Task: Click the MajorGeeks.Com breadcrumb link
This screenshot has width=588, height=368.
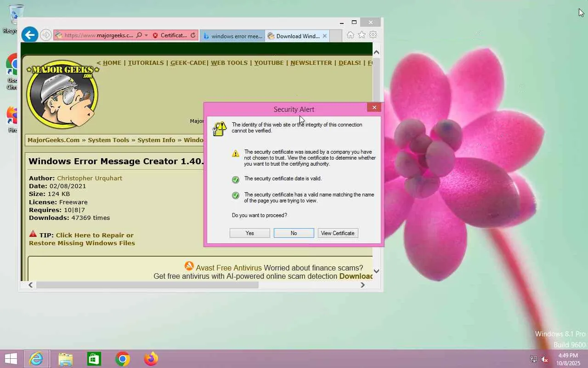Action: [x=53, y=140]
